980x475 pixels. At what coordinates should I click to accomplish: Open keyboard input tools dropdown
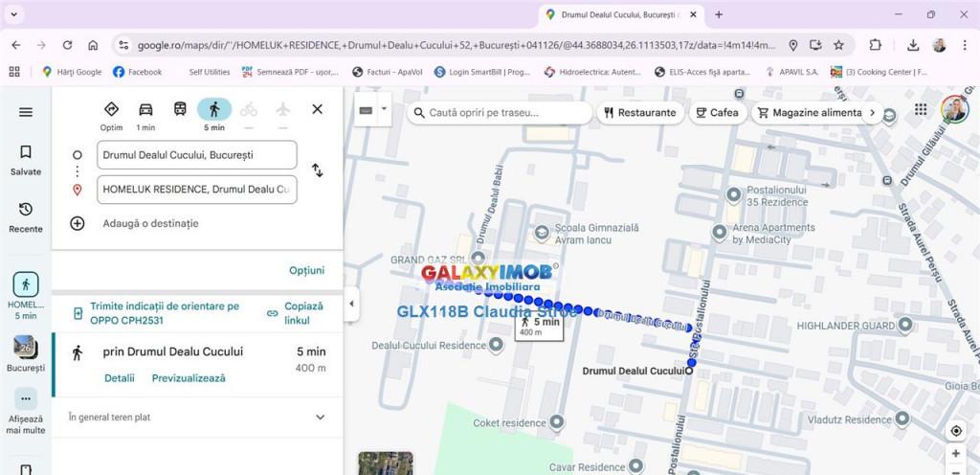coord(385,109)
